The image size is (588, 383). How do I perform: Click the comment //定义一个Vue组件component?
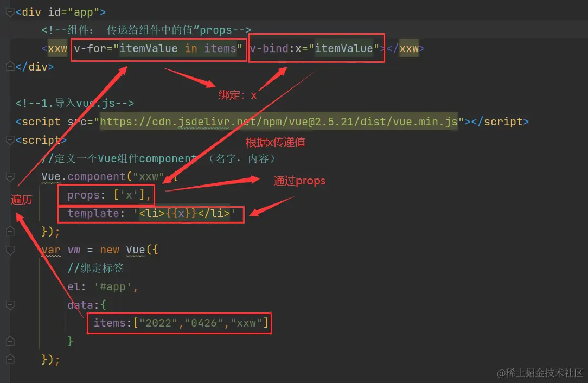158,158
